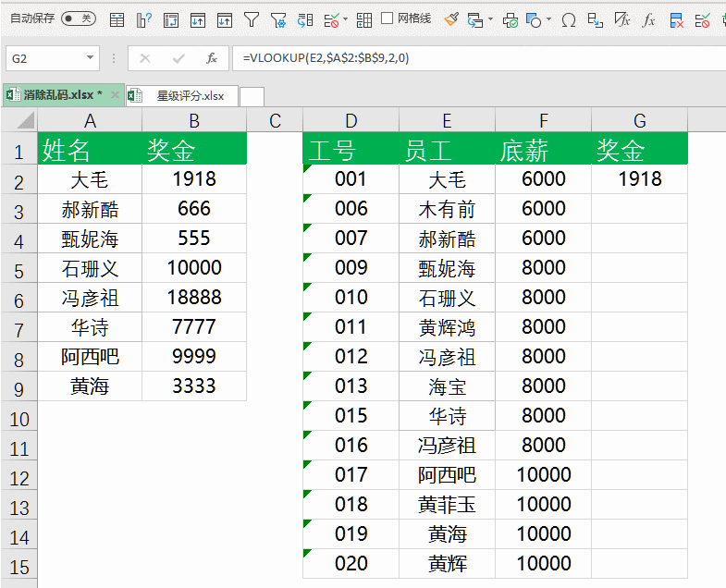Click the data validation checkmark icon

click(x=331, y=20)
